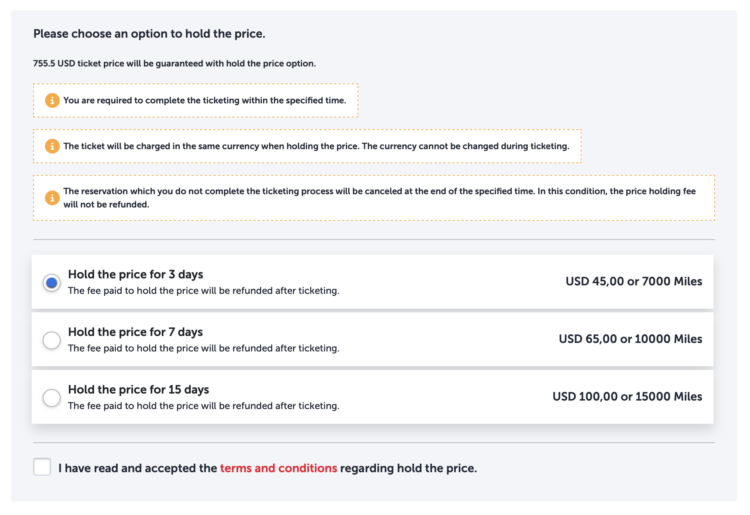Click refund note under 15 days option

click(x=204, y=405)
